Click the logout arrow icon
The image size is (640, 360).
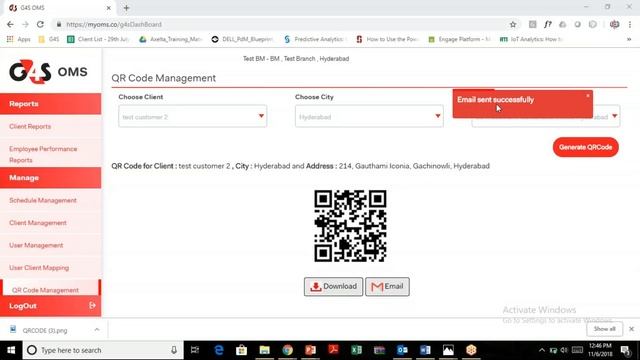point(92,305)
